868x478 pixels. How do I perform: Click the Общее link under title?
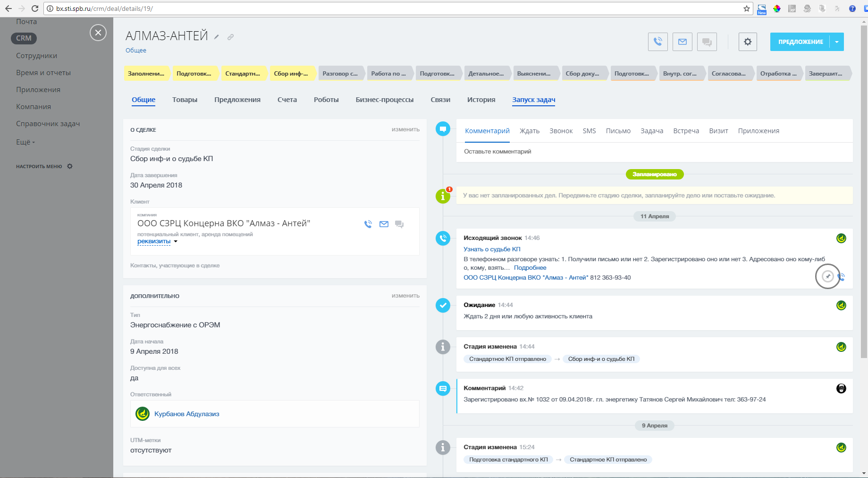pos(136,51)
